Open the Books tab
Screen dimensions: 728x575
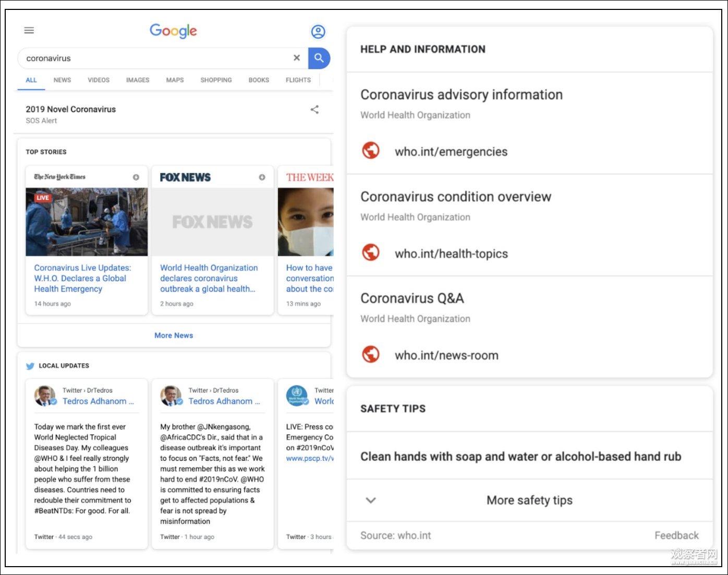click(x=259, y=80)
